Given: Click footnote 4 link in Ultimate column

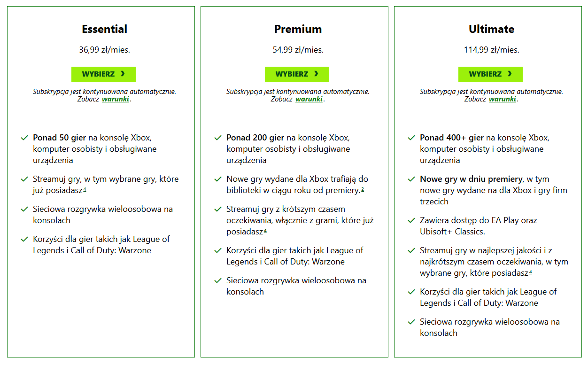Looking at the screenshot, I should 531,272.
